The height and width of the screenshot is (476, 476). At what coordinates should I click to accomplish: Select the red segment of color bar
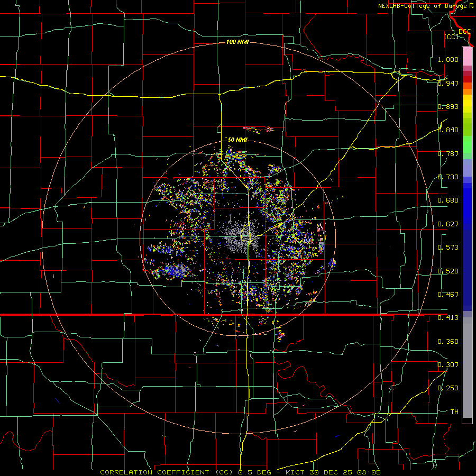[x=467, y=79]
